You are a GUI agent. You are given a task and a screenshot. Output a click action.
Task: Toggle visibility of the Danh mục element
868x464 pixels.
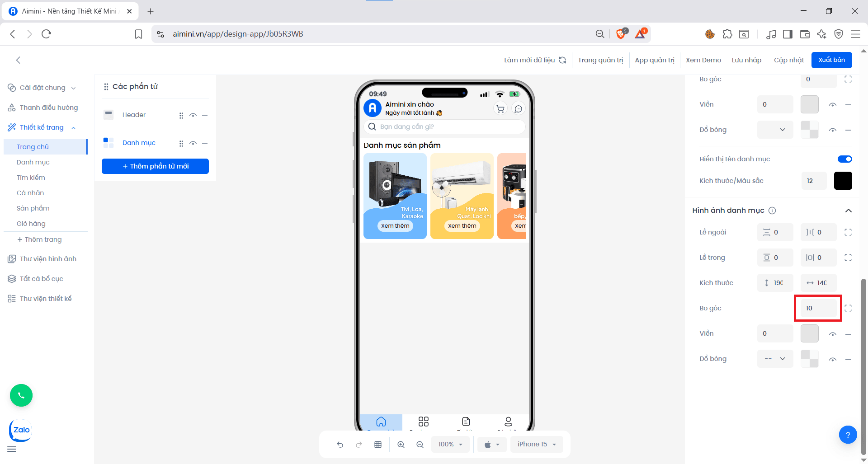[193, 143]
